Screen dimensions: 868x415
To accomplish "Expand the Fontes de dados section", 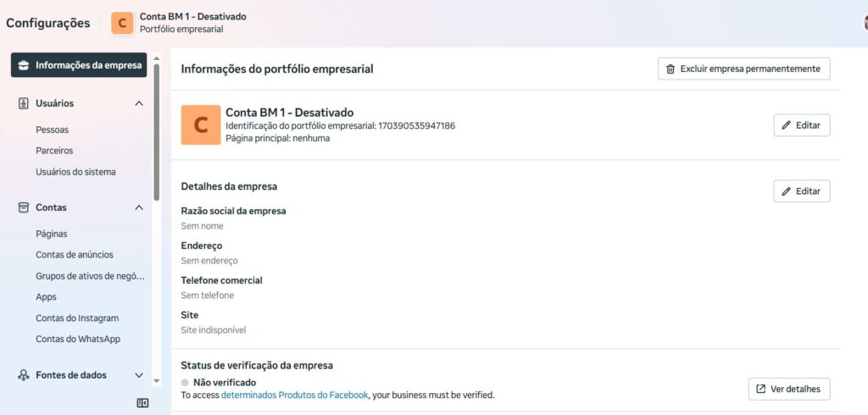I will 139,375.
